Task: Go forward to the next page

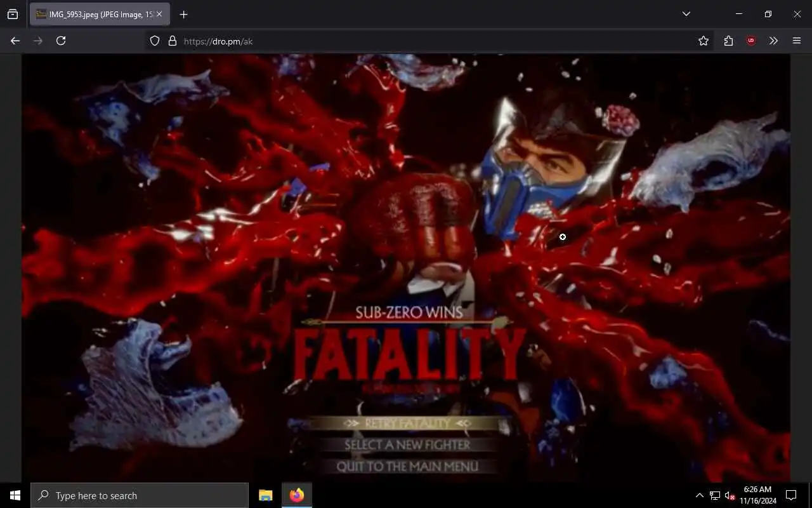Action: [38, 41]
